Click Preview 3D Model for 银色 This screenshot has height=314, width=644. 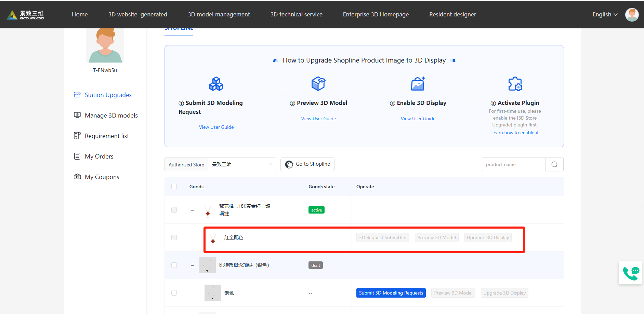point(453,293)
